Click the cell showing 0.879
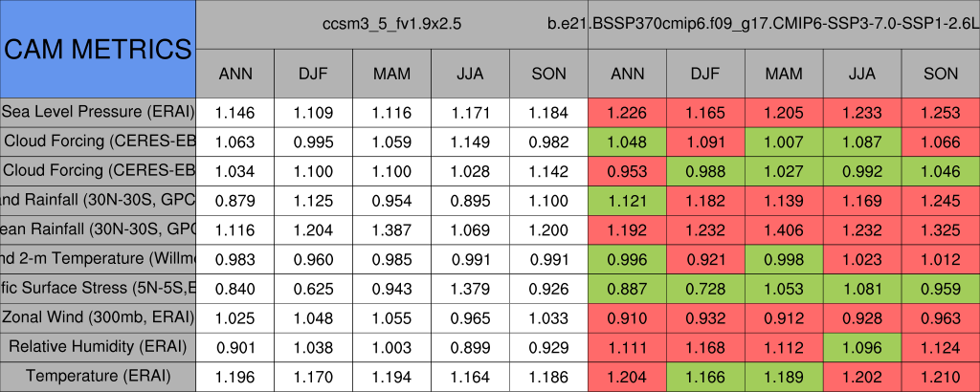Image resolution: width=980 pixels, height=392 pixels. point(234,200)
